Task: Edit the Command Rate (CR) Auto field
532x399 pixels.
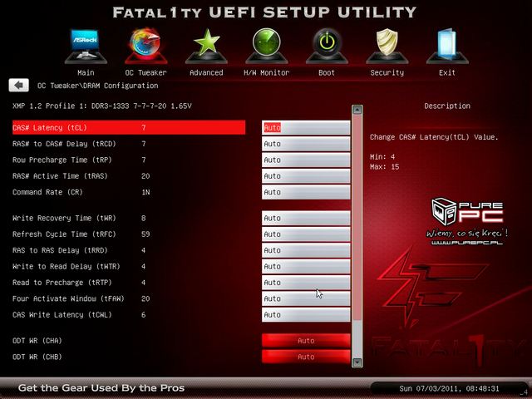Action: (x=306, y=192)
